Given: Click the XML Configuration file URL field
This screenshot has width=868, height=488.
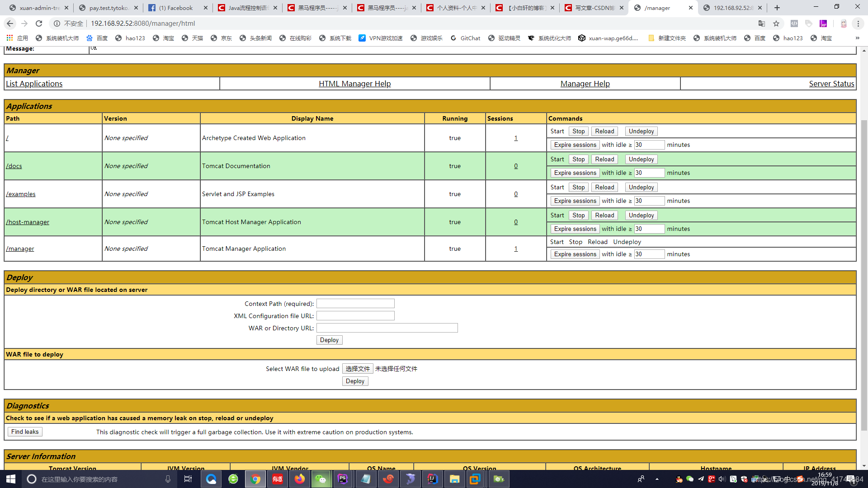Looking at the screenshot, I should [355, 316].
